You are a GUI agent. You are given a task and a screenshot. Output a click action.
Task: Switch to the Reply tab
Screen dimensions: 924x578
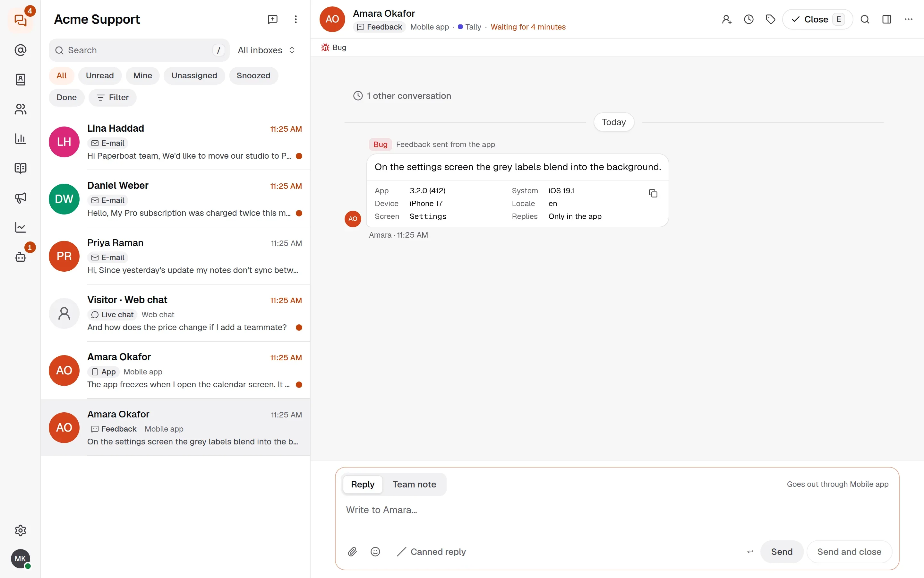click(x=362, y=484)
